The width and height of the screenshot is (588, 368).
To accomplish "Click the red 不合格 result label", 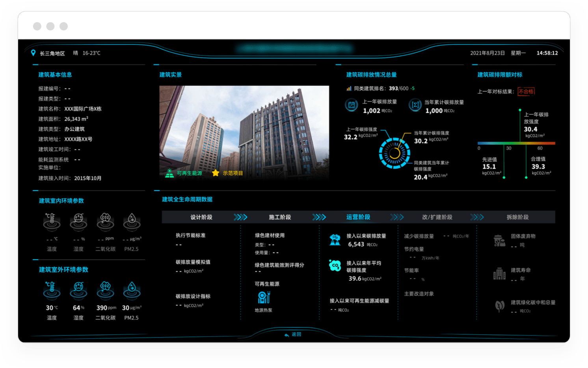I will click(x=526, y=91).
